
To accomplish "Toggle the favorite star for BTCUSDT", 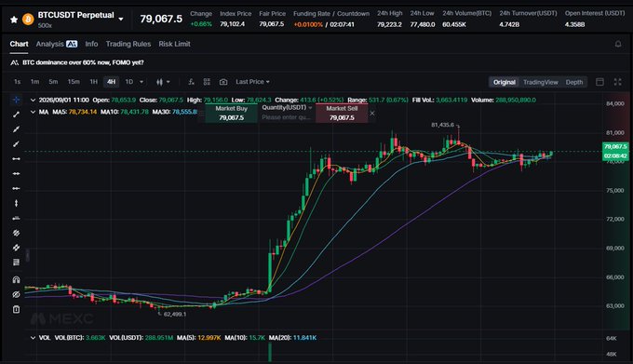I will point(14,20).
